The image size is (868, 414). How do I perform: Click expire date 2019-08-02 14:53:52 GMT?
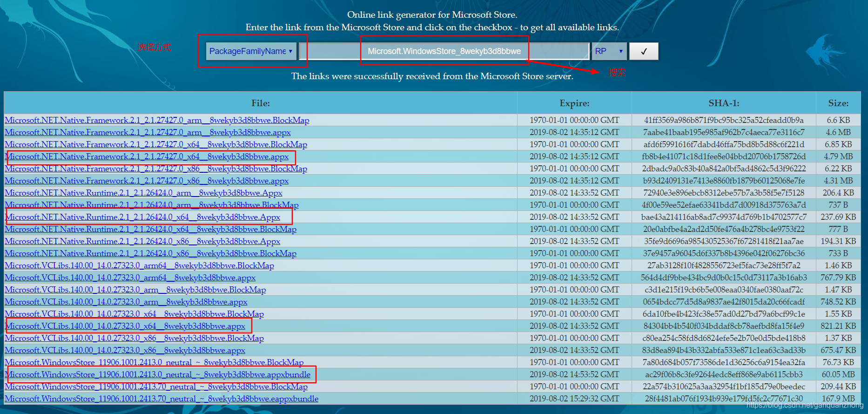coord(574,374)
